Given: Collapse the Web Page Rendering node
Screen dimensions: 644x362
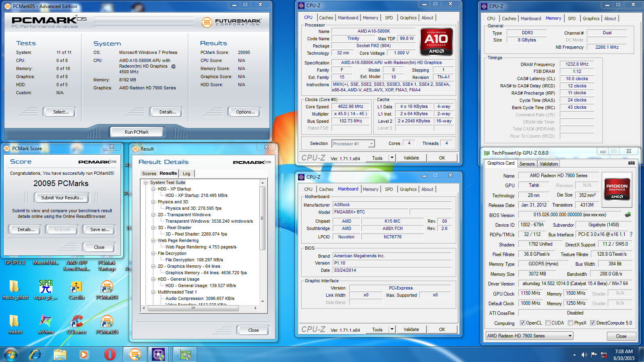Looking at the screenshot, I should (x=153, y=240).
